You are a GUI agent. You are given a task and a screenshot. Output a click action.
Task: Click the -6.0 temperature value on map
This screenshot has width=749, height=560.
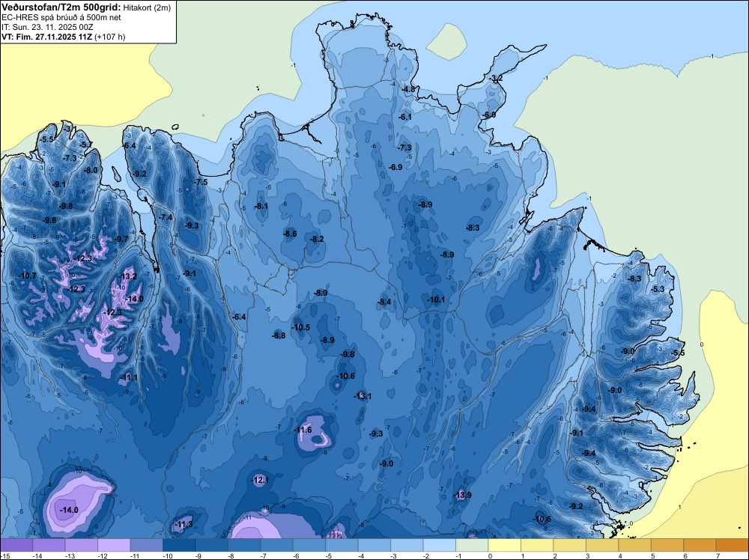(x=488, y=115)
